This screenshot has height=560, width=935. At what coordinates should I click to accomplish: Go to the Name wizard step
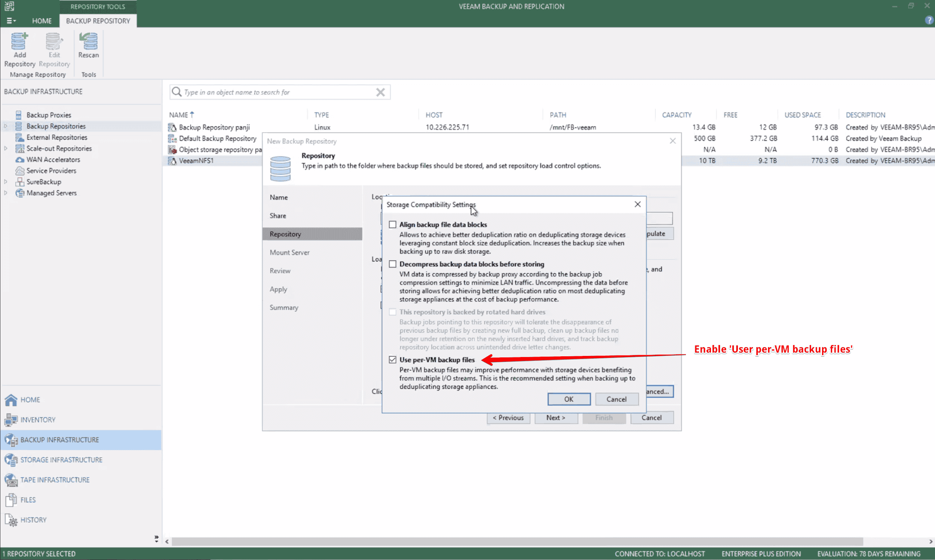point(279,197)
